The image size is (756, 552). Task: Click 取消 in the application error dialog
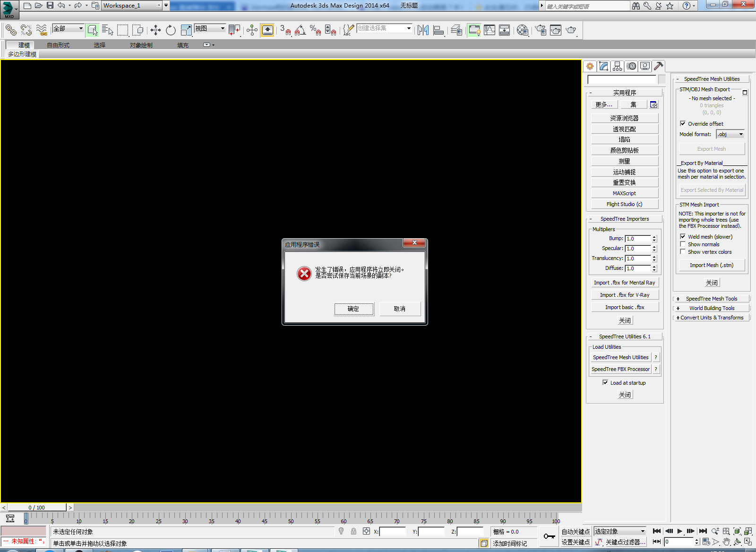[x=400, y=309]
